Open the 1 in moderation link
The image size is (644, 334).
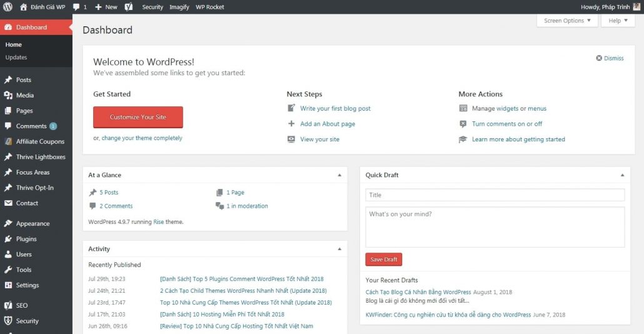247,206
